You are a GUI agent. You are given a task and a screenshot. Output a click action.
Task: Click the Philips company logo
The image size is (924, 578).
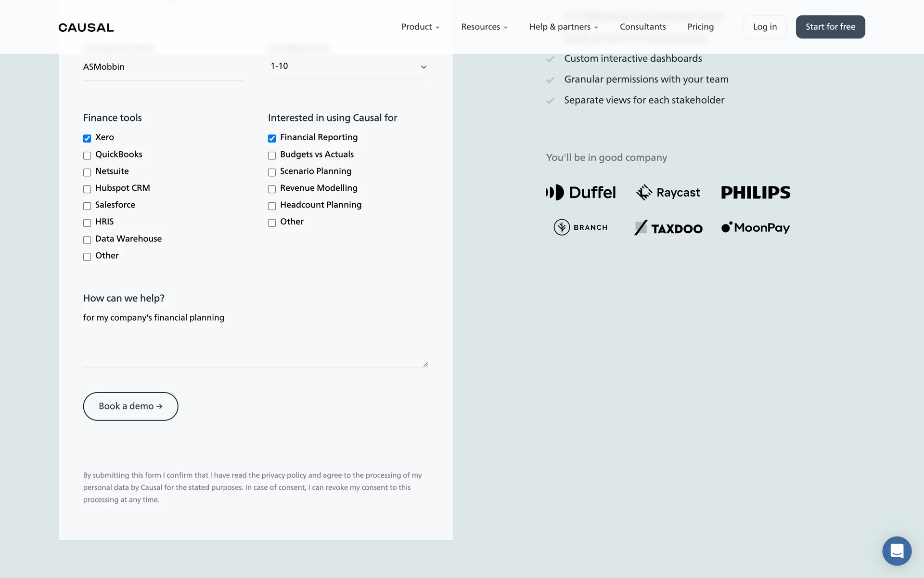coord(755,192)
